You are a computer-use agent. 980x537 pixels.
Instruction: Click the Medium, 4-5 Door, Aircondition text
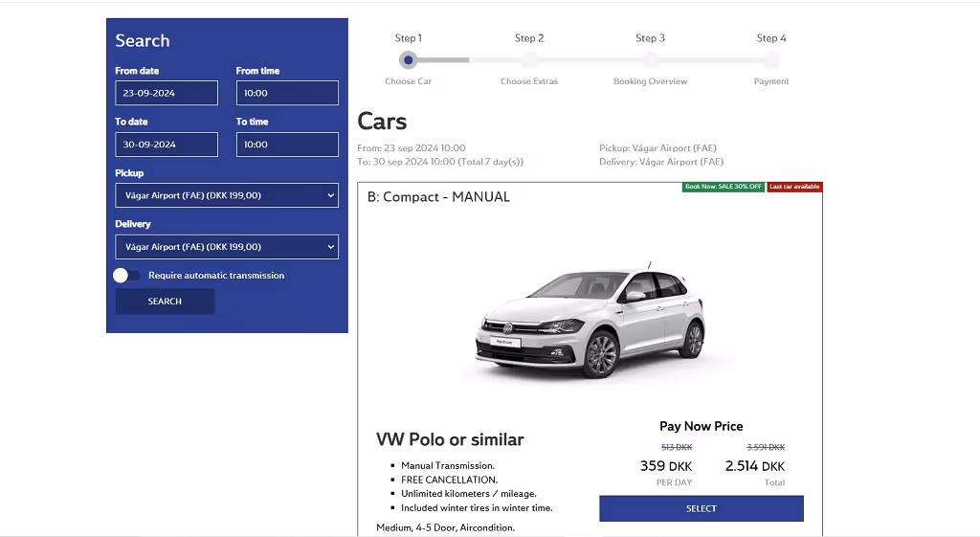(446, 527)
